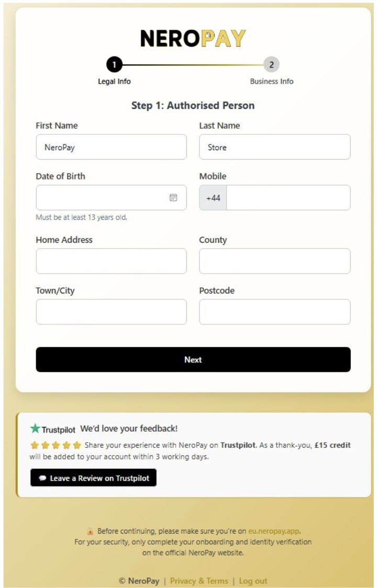The height and width of the screenshot is (588, 380).
Task: Click the eu.neropay.app link
Action: click(274, 531)
